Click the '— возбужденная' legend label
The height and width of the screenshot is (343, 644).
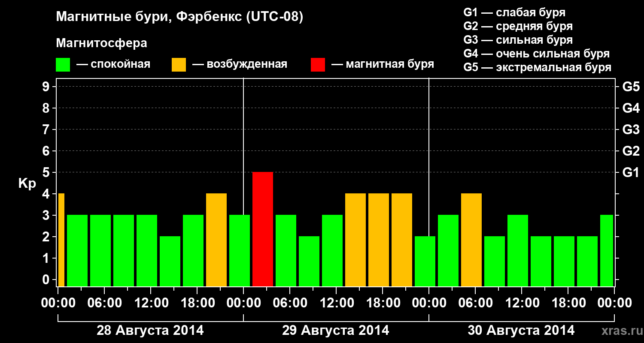240,65
